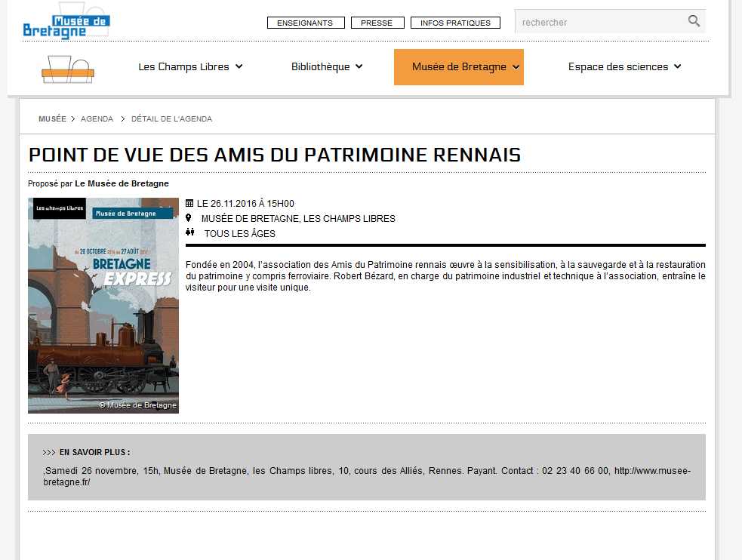Viewport: 742px width, 560px height.
Task: Open the PRESSE page
Action: pyautogui.click(x=377, y=23)
